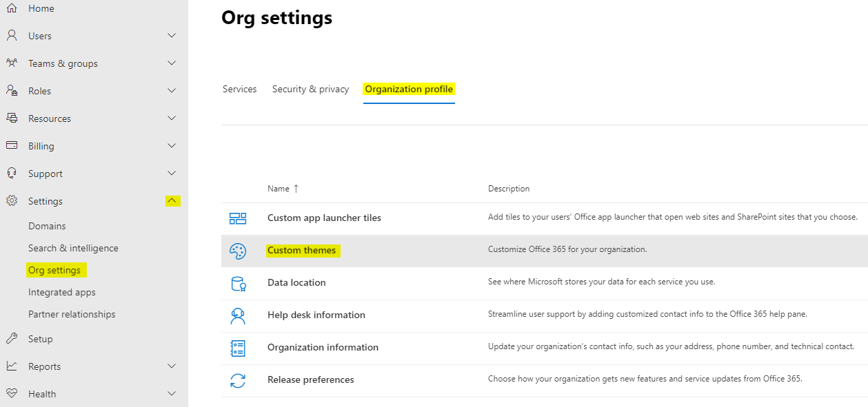Click the Home icon in the sidebar
The width and height of the screenshot is (868, 407).
(11, 8)
